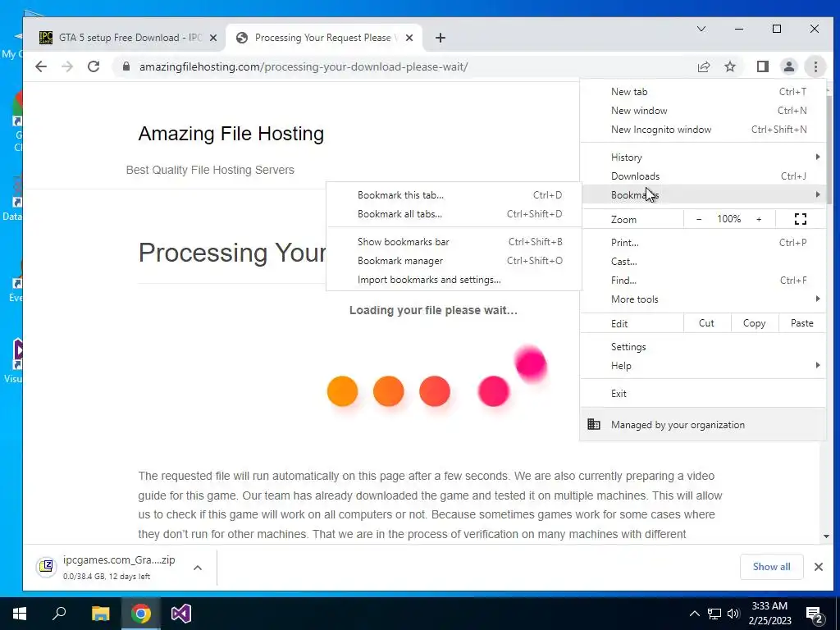
Task: Open Downloads from the menu
Action: coord(703,176)
